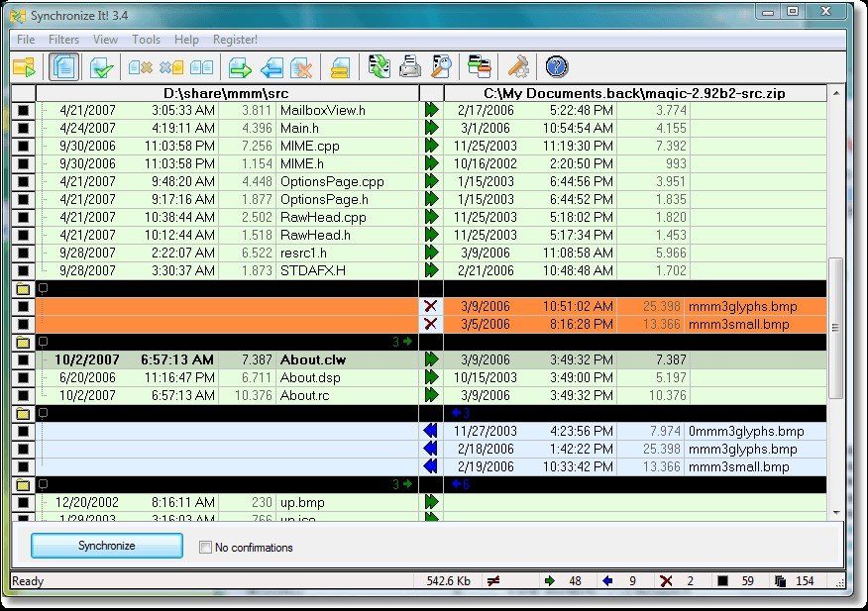868x611 pixels.
Task: Click the blue left arrow for mmm3small.bmp dated 2/19/2006
Action: (430, 466)
